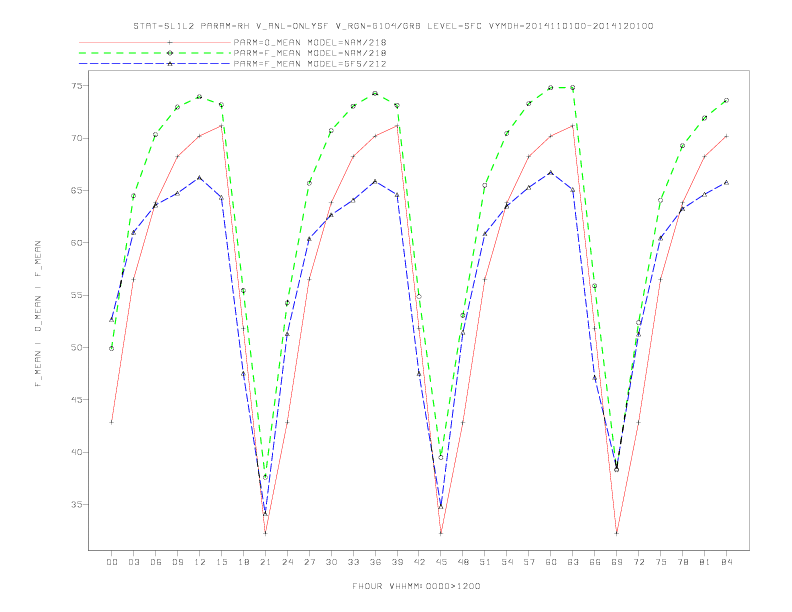Click x-axis forecast hour label 42
The image size is (792, 612).
tap(419, 562)
